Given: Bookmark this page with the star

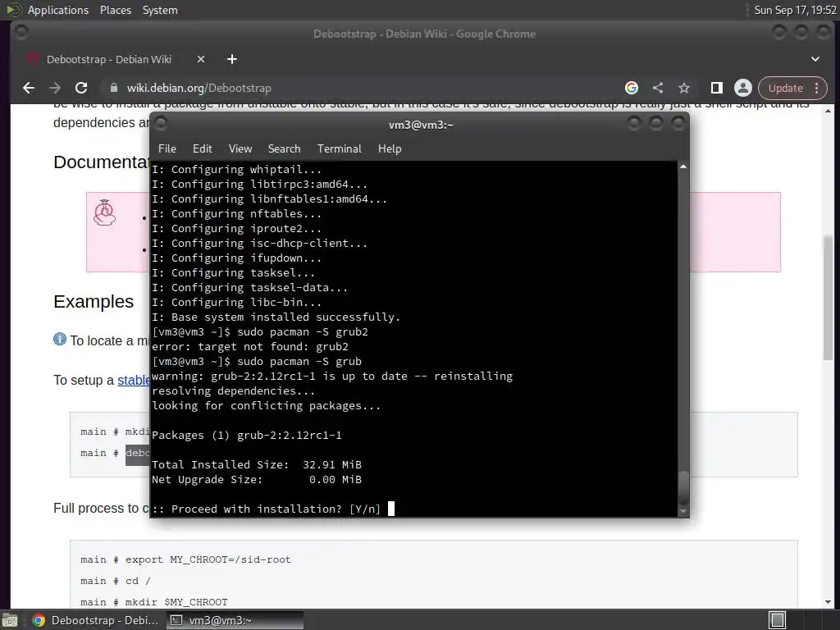Looking at the screenshot, I should (684, 88).
